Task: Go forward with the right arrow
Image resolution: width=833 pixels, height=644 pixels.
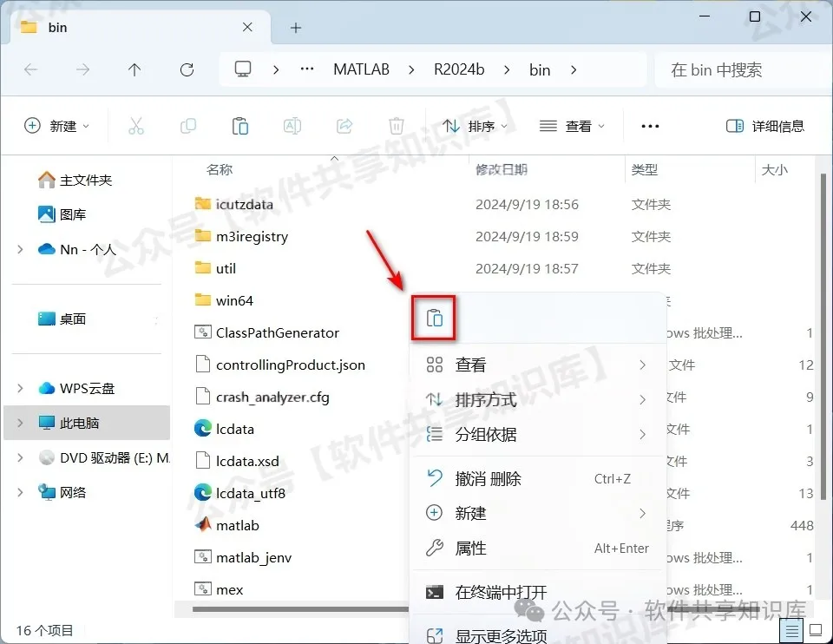Action: click(82, 69)
